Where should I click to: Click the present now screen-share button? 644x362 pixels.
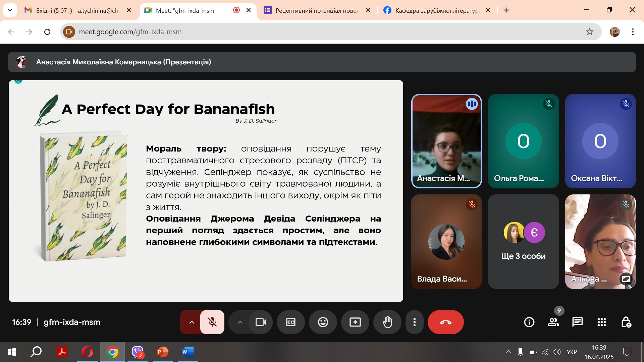355,322
